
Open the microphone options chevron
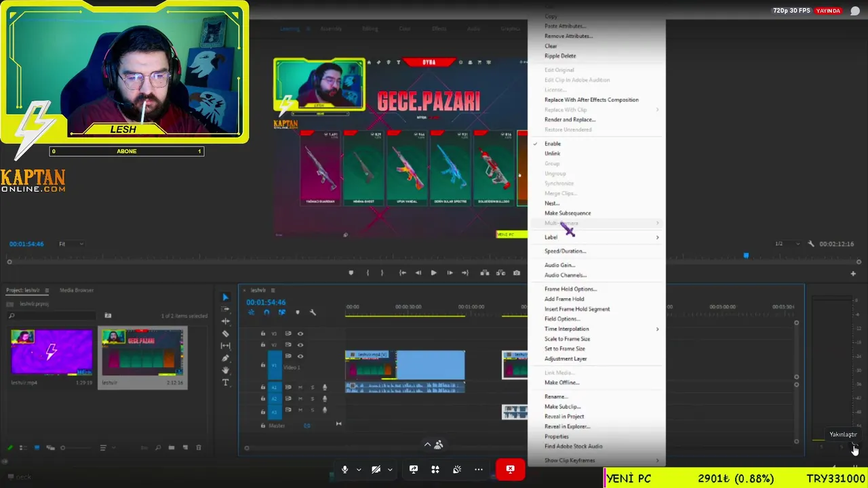[x=359, y=469]
